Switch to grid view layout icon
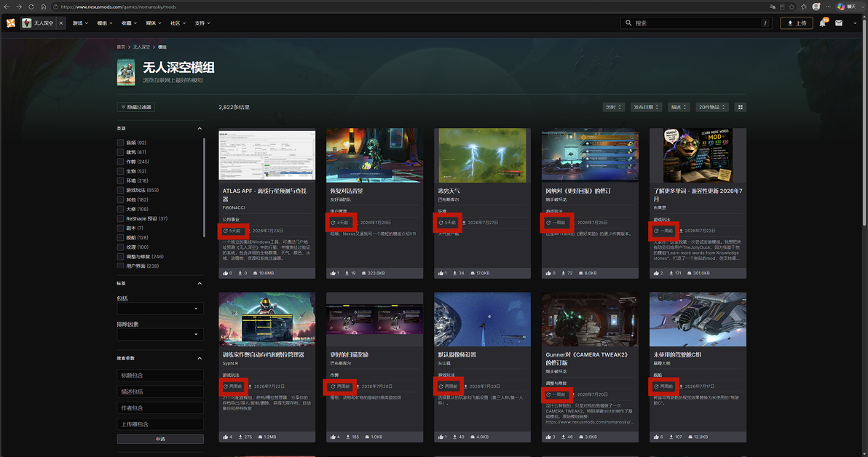Screen dimensions: 868x457 pyautogui.click(x=740, y=107)
